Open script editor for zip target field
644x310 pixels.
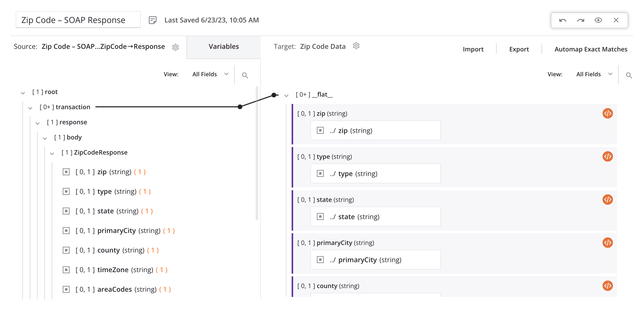[607, 114]
